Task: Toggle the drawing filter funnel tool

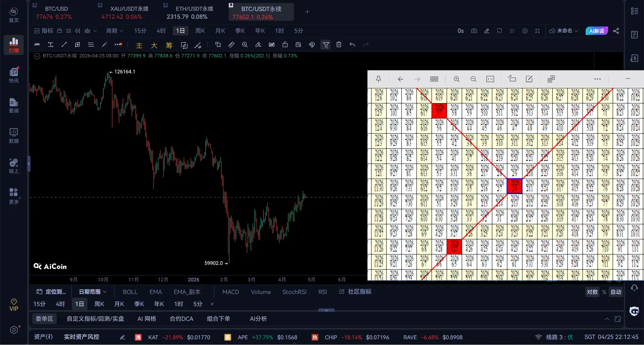Action: [x=326, y=45]
